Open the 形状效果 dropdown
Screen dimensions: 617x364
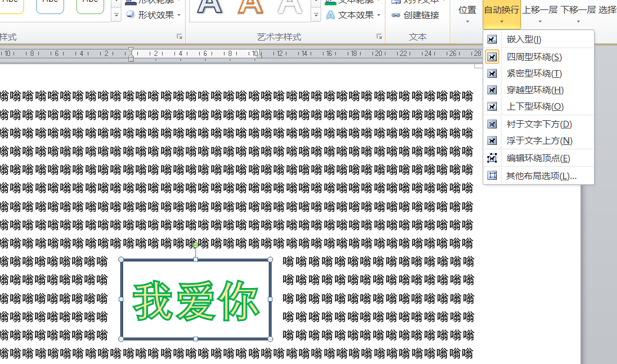153,15
